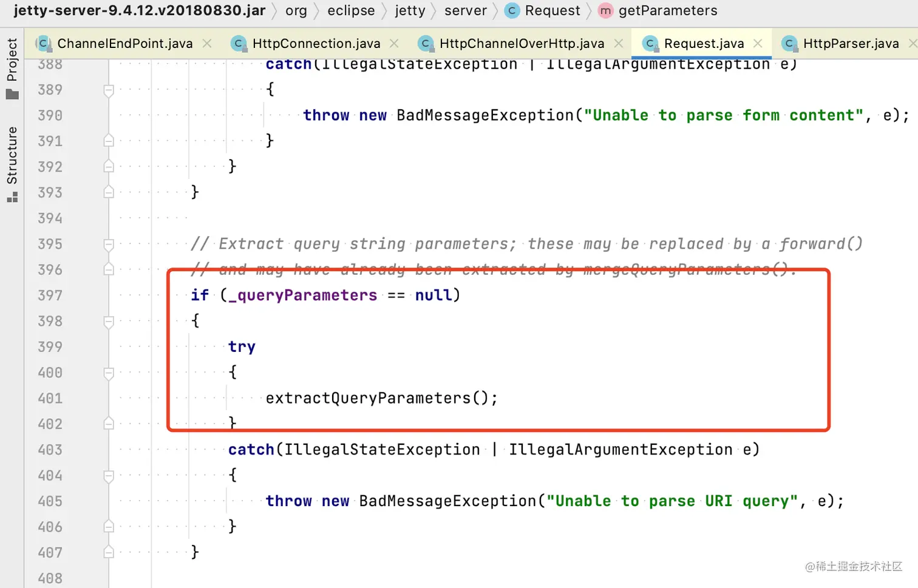The width and height of the screenshot is (918, 588).
Task: Click the "Unable to parse URI query" string
Action: coord(672,501)
